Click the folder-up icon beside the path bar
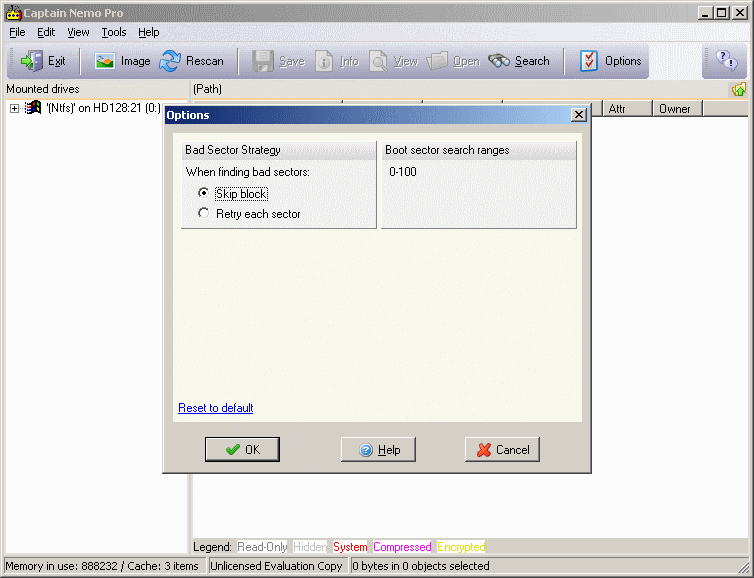Viewport: 754px width, 578px height. 738,89
